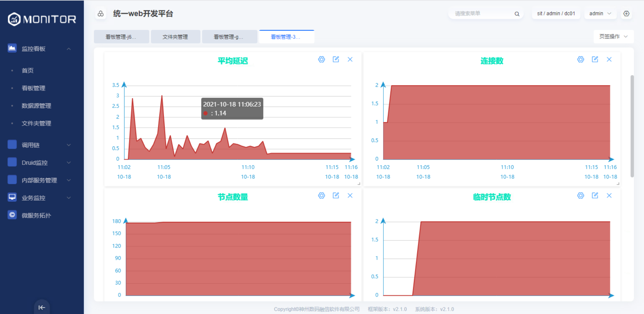Click the 内部服务管理 sidebar icon

(12, 180)
